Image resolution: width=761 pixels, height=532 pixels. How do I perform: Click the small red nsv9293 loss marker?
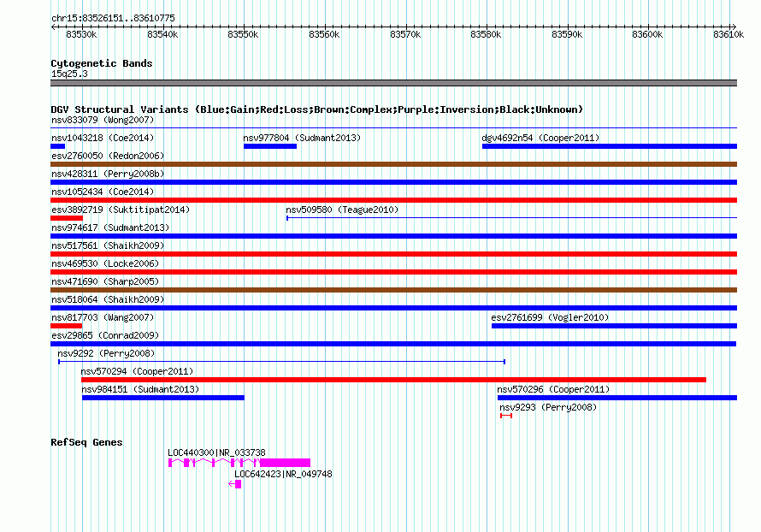(x=506, y=416)
